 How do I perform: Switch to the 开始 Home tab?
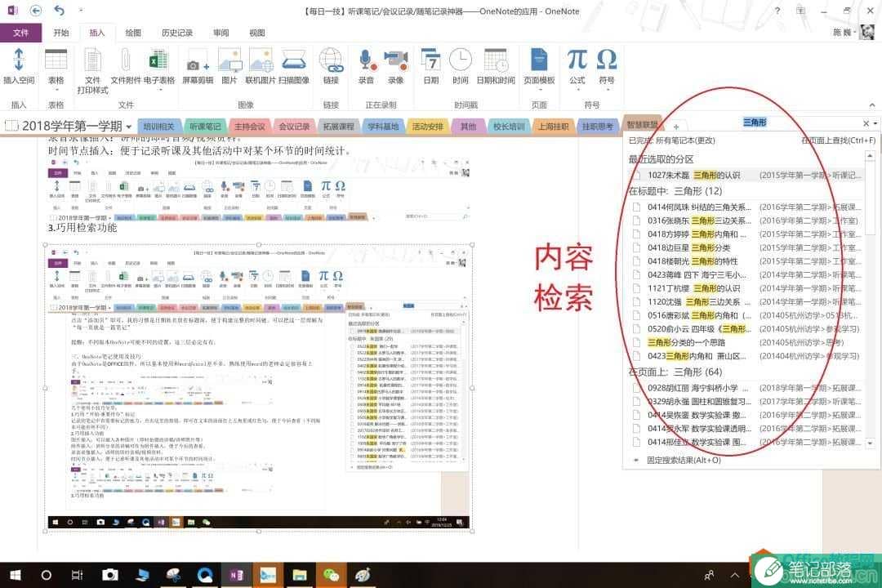(61, 33)
